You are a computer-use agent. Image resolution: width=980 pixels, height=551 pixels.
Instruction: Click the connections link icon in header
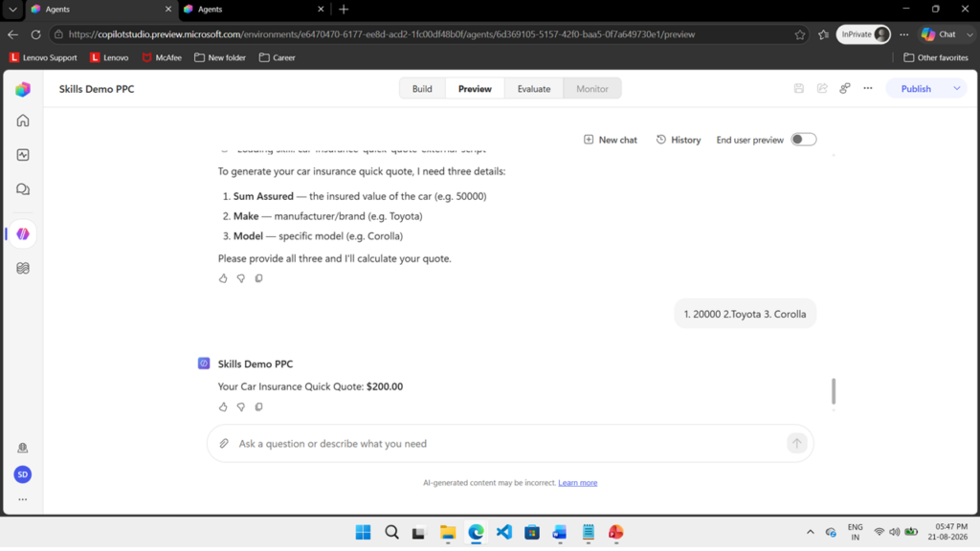coord(845,89)
